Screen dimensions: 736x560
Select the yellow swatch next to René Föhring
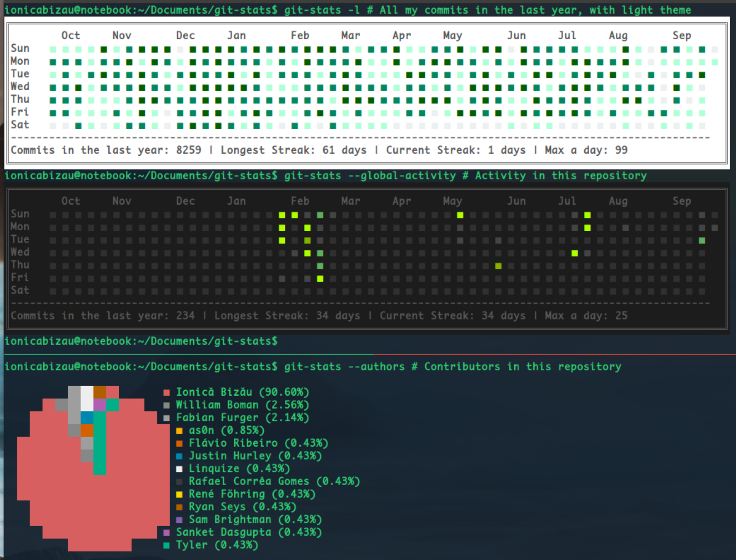179,495
